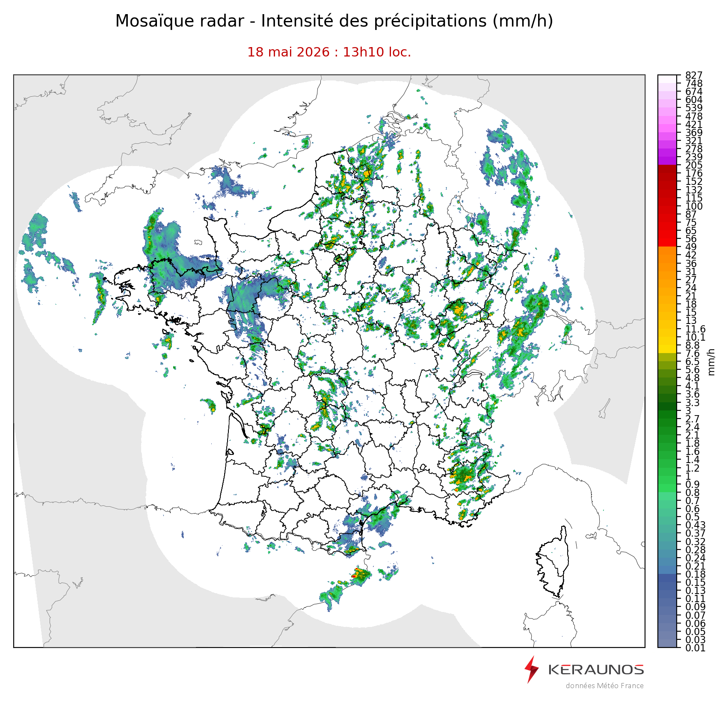Click the '1' value label on the scale
728x701 pixels.
[x=688, y=476]
